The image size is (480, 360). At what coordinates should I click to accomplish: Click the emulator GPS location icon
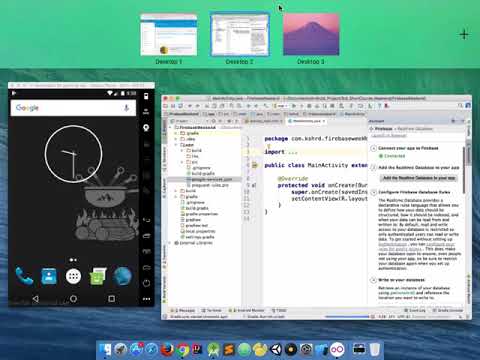point(146,128)
